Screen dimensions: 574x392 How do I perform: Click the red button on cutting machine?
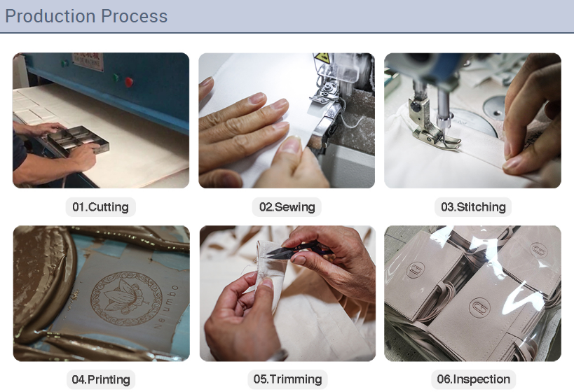tap(128, 82)
